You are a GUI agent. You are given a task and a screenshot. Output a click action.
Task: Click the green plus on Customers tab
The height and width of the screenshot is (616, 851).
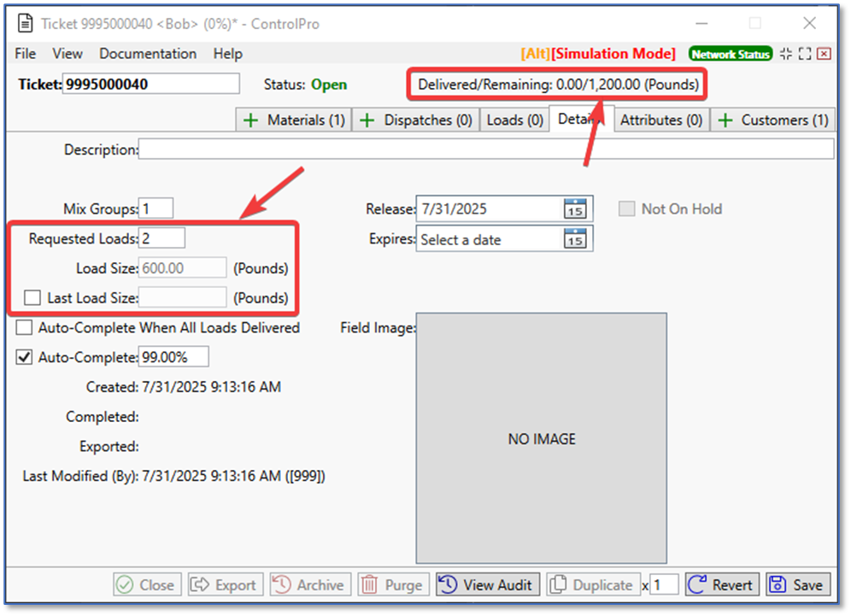725,120
